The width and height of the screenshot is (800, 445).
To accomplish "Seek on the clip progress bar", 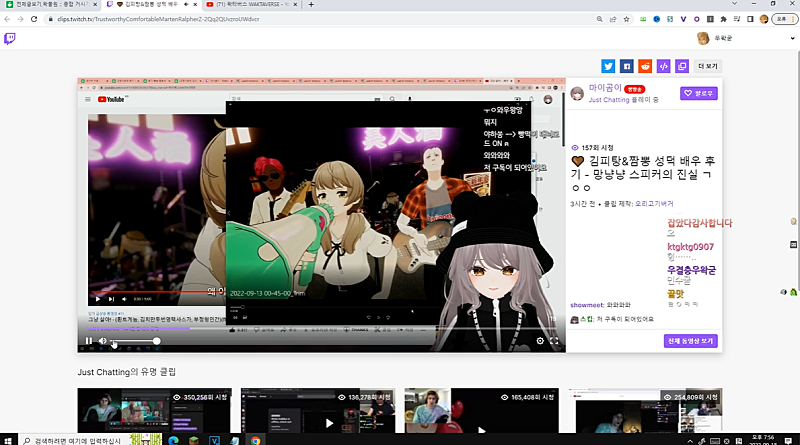I will pos(321,329).
